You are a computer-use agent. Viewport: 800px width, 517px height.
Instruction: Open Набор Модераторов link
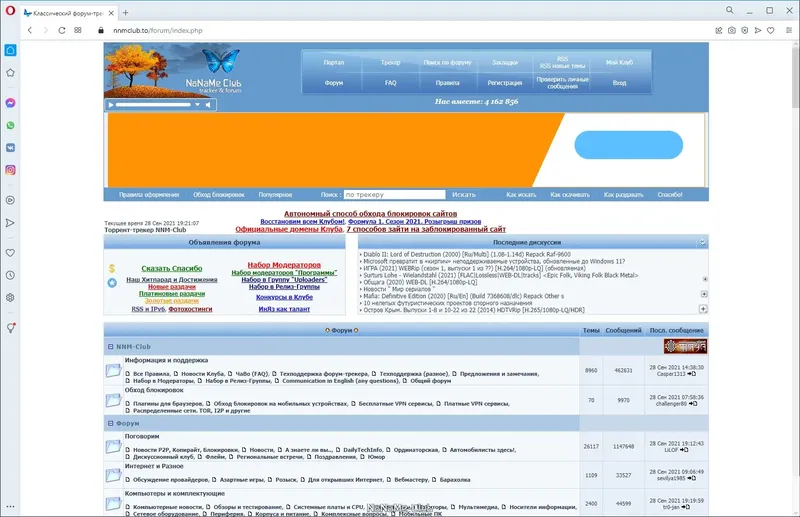284,265
